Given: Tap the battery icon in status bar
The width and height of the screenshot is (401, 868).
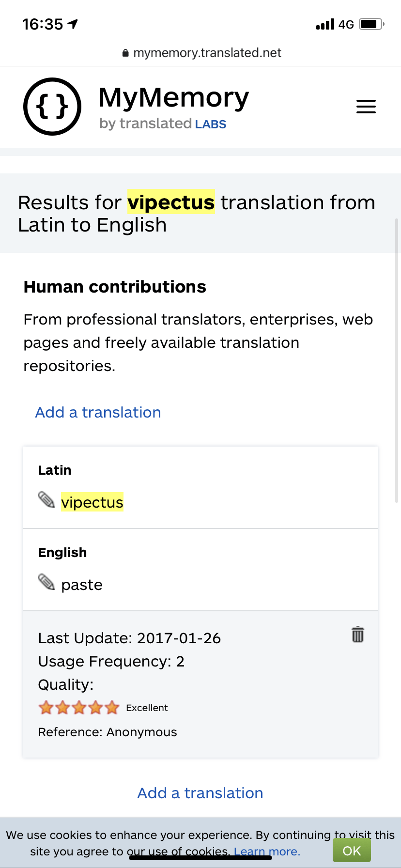Looking at the screenshot, I should coord(371,24).
